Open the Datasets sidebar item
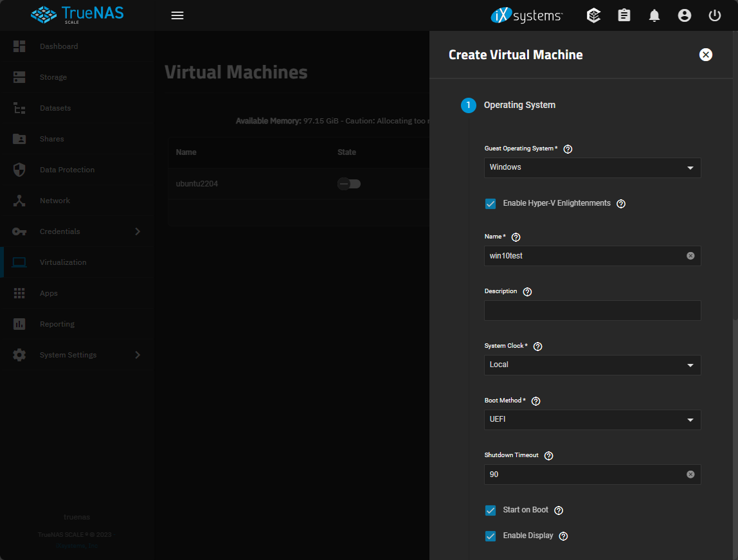Viewport: 738px width, 560px height. coord(55,108)
